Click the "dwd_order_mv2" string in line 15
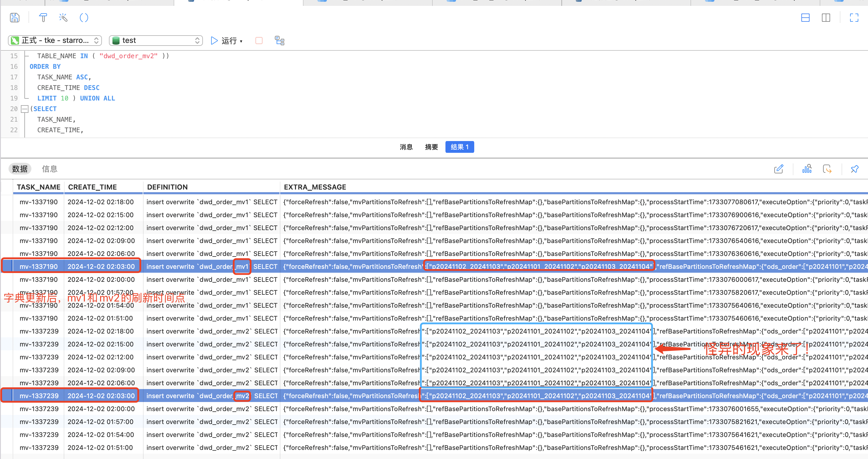Screen dimensions: 868x459 coord(128,56)
